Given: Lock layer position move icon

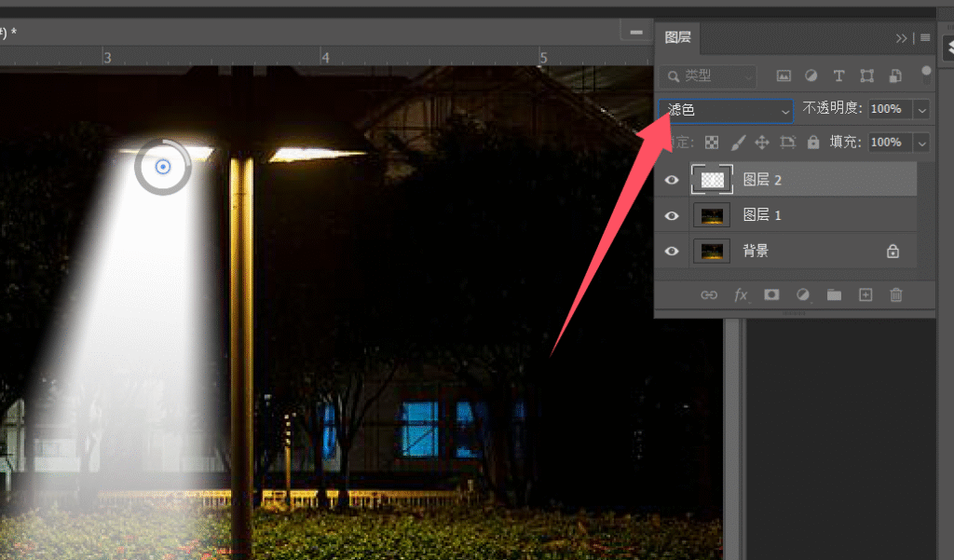Looking at the screenshot, I should pos(762,143).
